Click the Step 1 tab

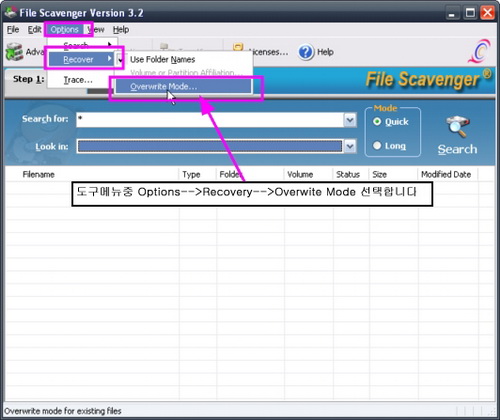pyautogui.click(x=28, y=79)
